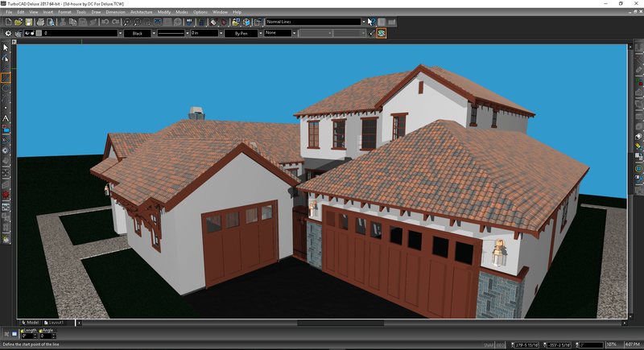Click the horizontal scrollbar thumb below viewport
Screen dimensions: 644x350
pos(341,323)
